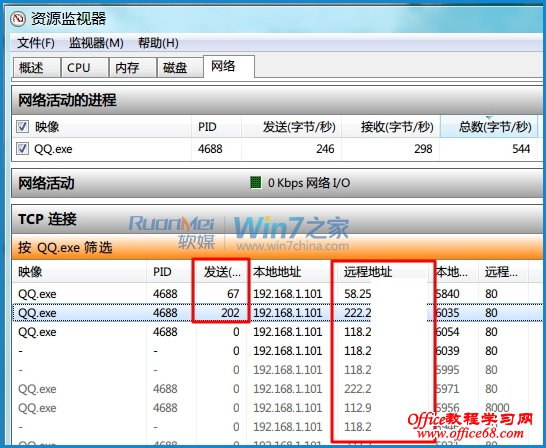
Task: Sort TCP list by 本地地址 header
Action: point(288,272)
